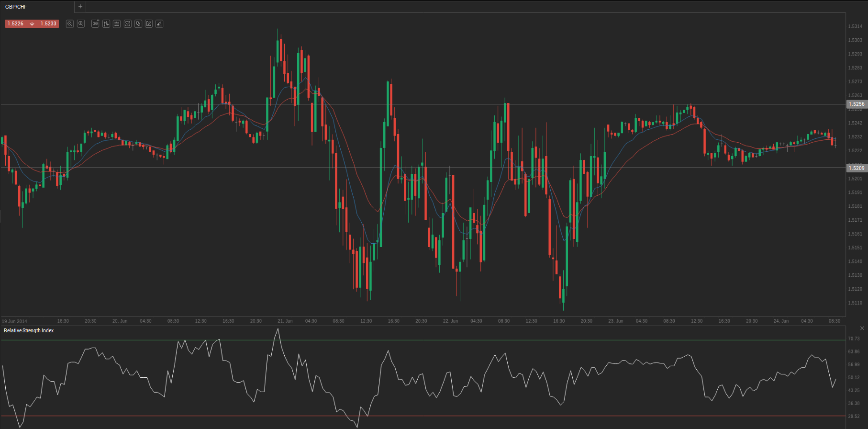Click the ask price 1.5233
The image size is (868, 429).
(x=48, y=24)
